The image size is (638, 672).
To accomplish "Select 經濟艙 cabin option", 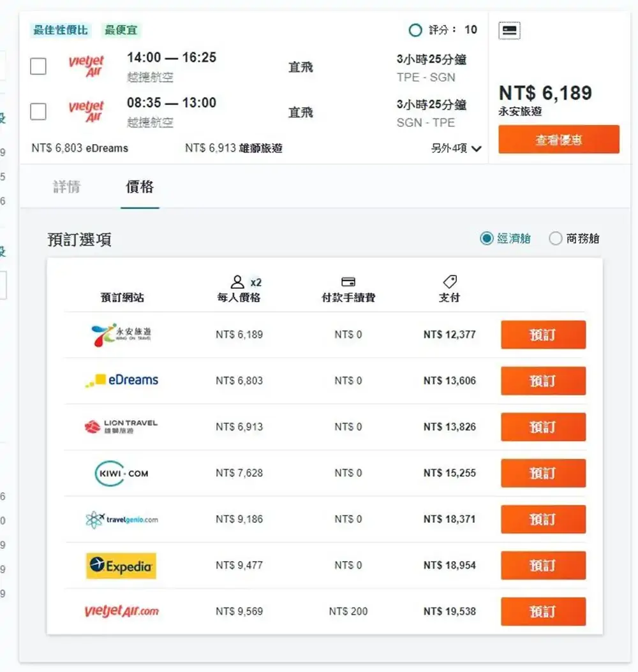I will pos(486,238).
